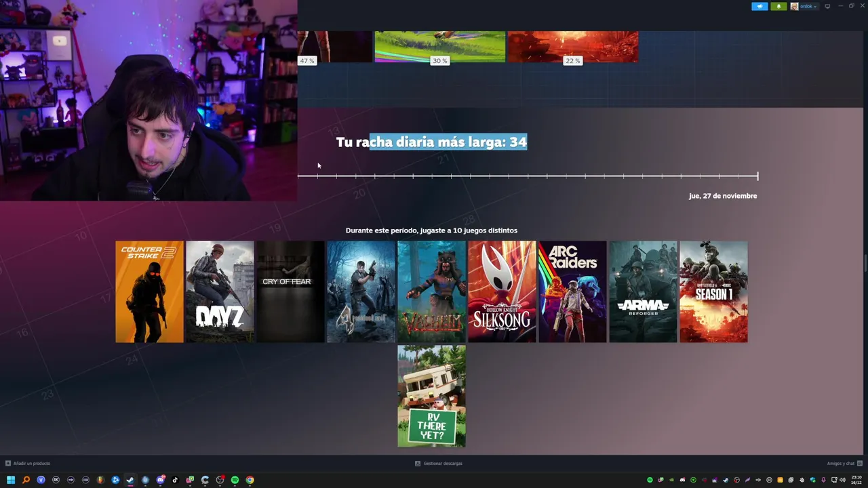Click Steam icon in the system tray
This screenshot has height=488, width=868.
click(726, 480)
